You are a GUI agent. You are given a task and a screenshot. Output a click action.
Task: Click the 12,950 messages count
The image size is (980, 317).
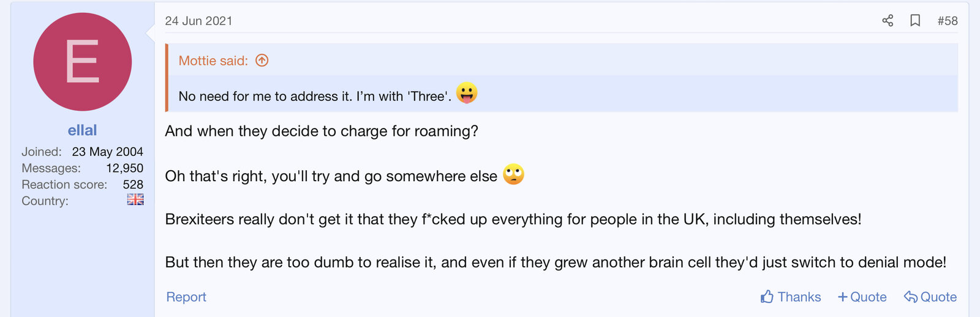point(124,168)
